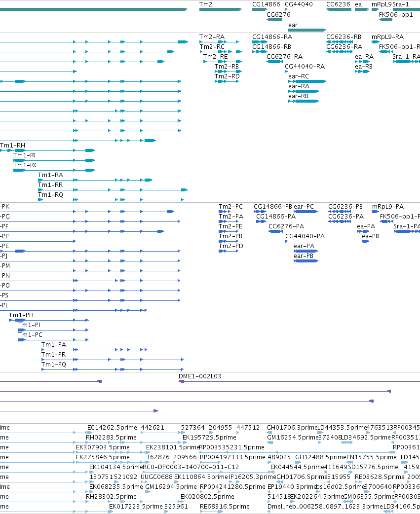Click the ear gene feature bar
The width and height of the screenshot is (420, 514).
(x=307, y=30)
